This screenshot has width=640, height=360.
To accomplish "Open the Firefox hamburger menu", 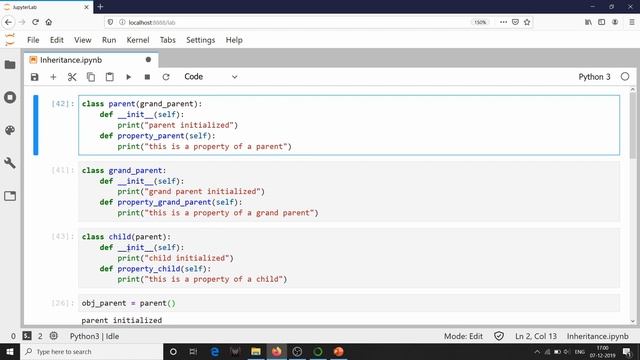I will point(632,22).
